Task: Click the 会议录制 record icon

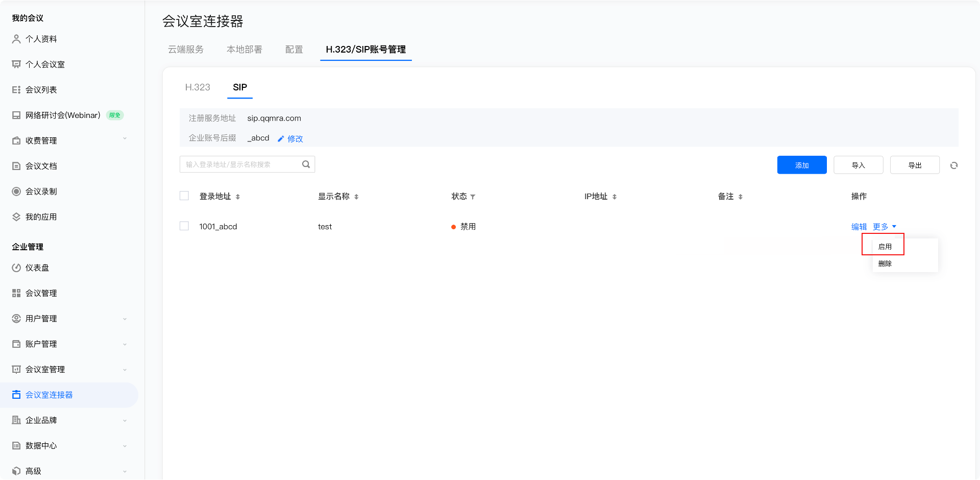Action: click(x=16, y=191)
